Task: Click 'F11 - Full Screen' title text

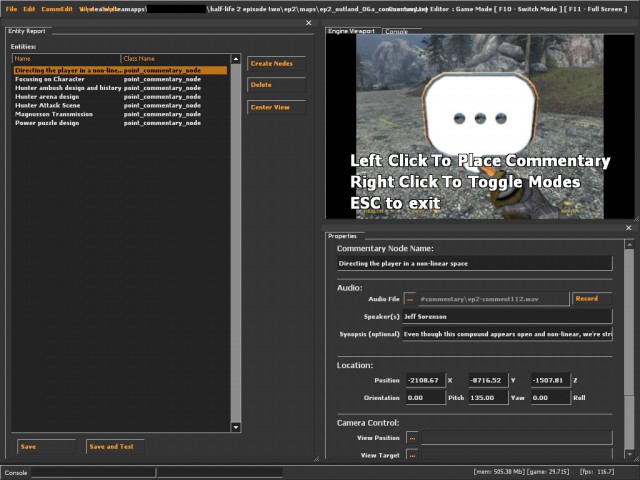Action: pyautogui.click(x=596, y=9)
